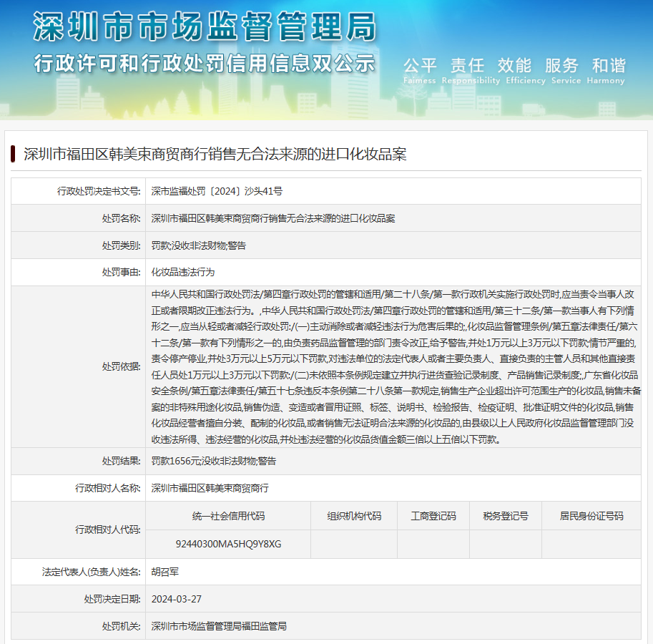Image resolution: width=653 pixels, height=644 pixels.
Task: Click the 工商登记码 column header
Action: pyautogui.click(x=433, y=515)
